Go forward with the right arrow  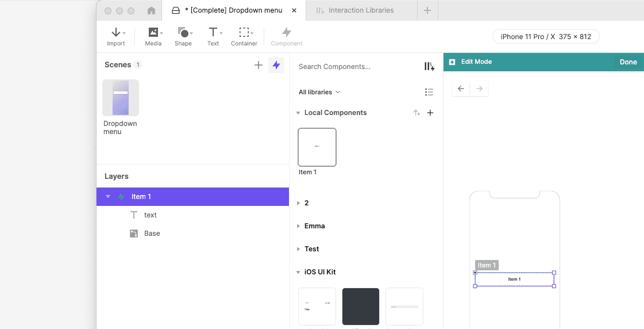click(479, 89)
